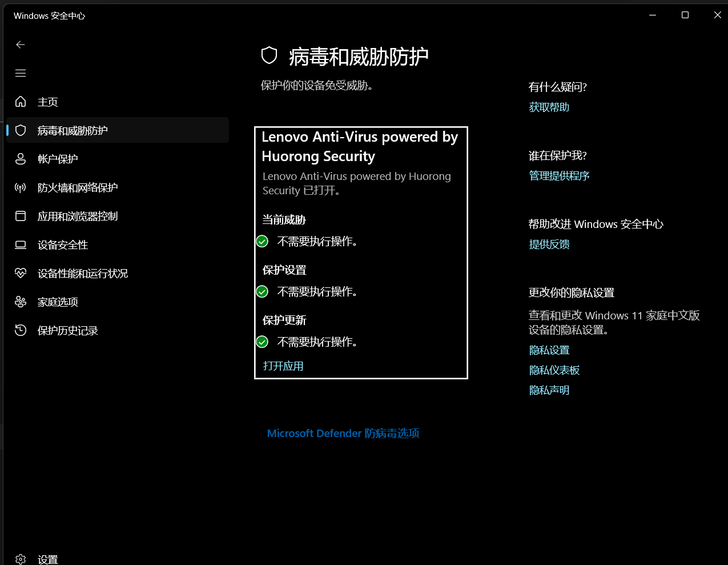Click the 病毒和威胁防护 page heading
This screenshot has height=565, width=728.
(x=359, y=57)
